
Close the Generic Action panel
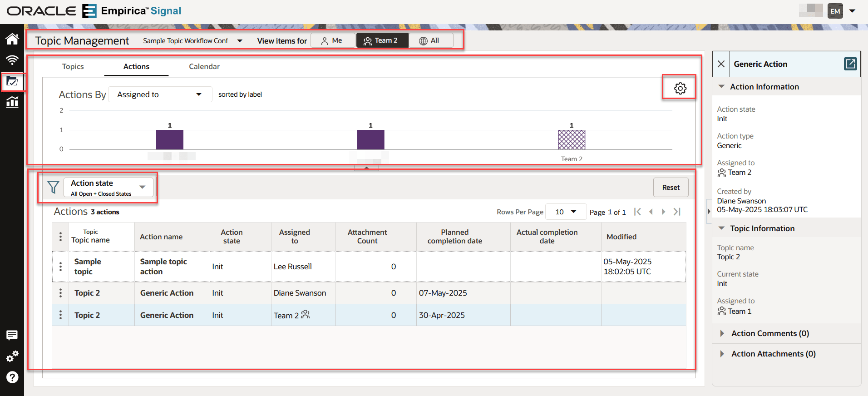(721, 64)
